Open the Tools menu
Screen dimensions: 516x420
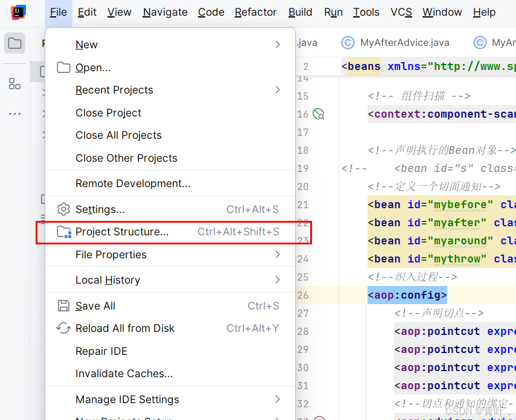click(x=366, y=12)
